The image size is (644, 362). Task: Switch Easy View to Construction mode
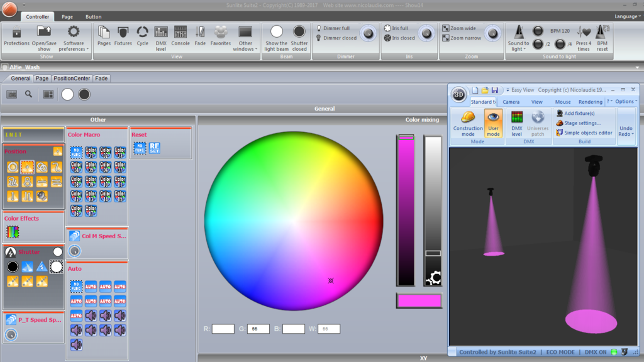pyautogui.click(x=468, y=124)
